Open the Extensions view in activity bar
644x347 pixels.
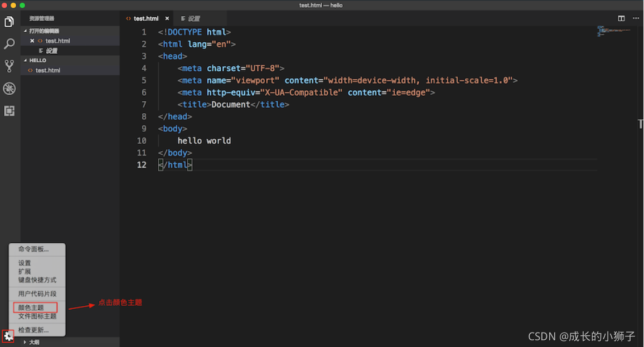9,111
